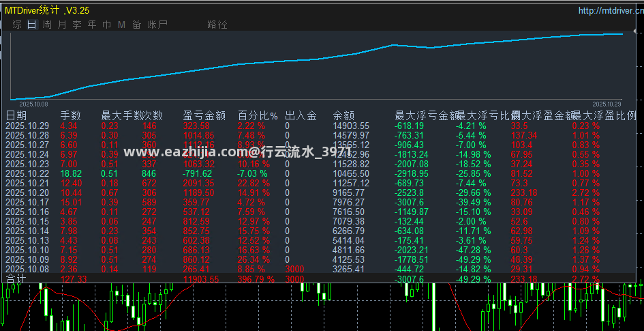
Task: Click the floating loss -2918.95
Action: point(412,173)
